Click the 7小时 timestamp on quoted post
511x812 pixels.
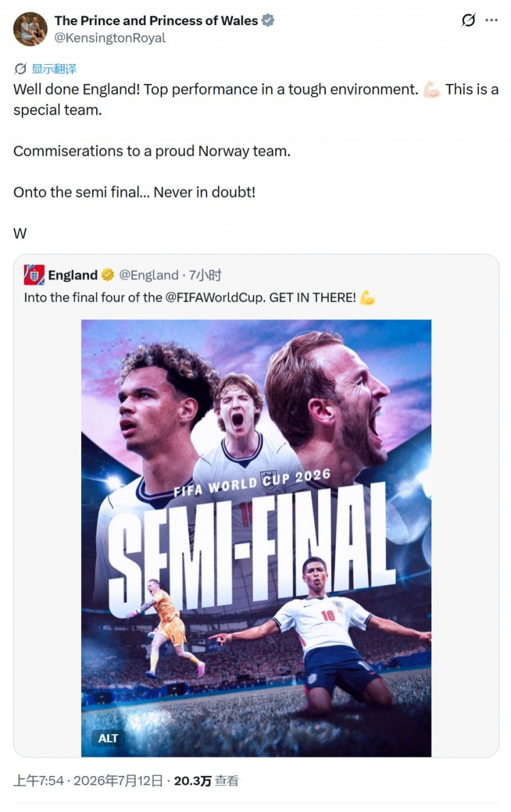click(x=205, y=275)
